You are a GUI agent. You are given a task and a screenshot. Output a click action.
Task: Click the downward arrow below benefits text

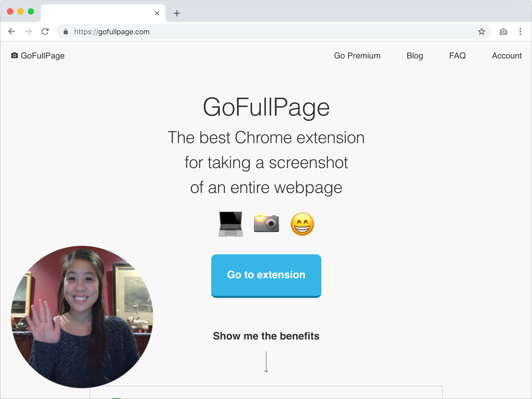tap(266, 362)
